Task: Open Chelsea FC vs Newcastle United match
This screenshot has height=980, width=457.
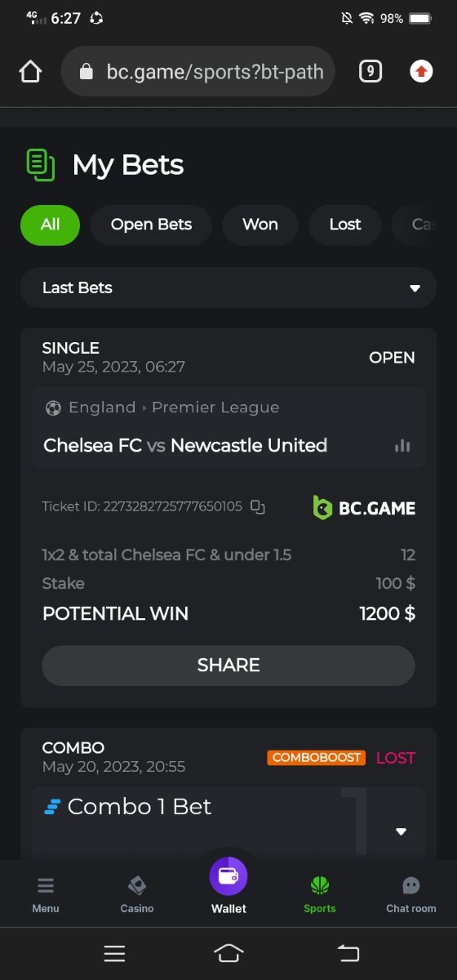Action: pyautogui.click(x=185, y=446)
